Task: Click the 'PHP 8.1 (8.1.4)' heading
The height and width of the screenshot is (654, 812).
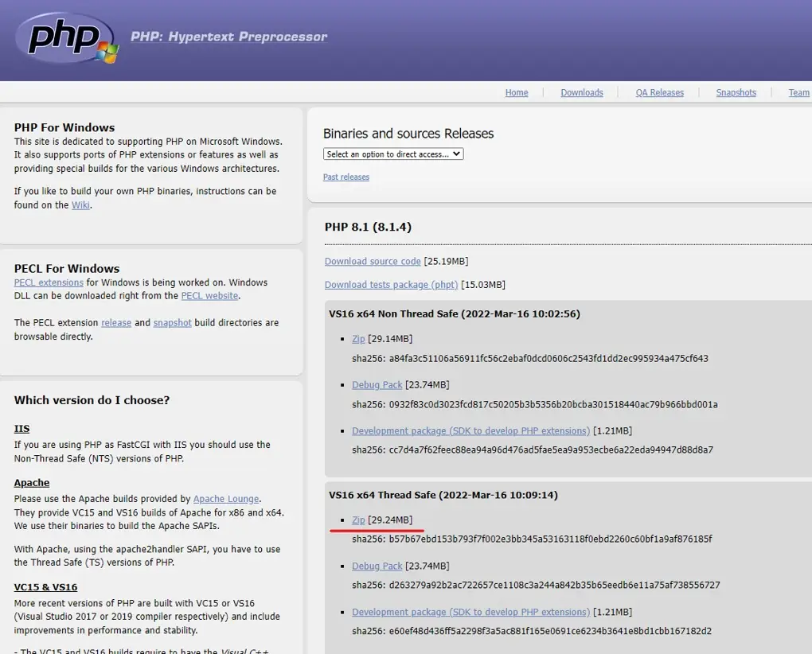Action: pyautogui.click(x=368, y=227)
